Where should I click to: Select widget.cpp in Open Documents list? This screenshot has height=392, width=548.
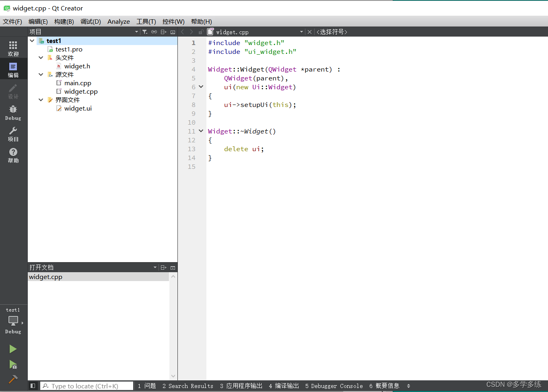pos(98,277)
